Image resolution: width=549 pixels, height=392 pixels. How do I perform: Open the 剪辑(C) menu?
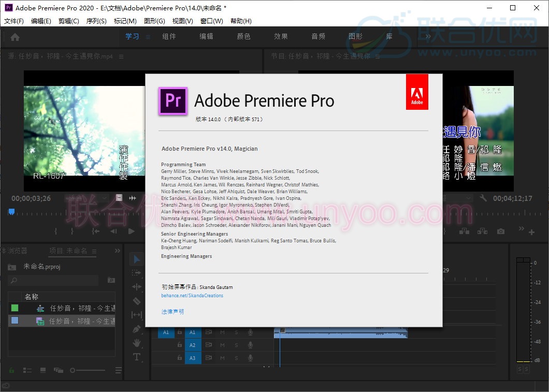point(68,21)
